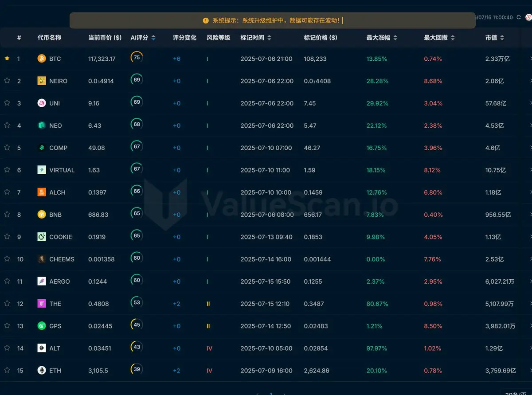Viewport: 532px width, 395px height.
Task: Sort by 市值 column
Action: click(502, 38)
